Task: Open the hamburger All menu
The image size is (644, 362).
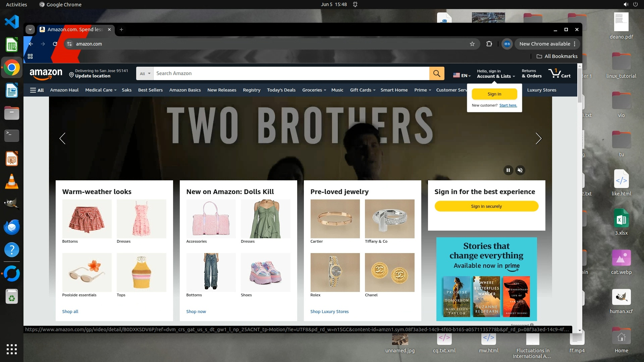Action: pyautogui.click(x=37, y=90)
